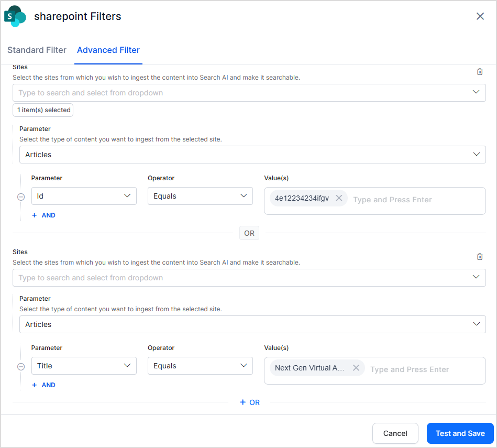Open the Title parameter dropdown
The image size is (497, 448).
(x=84, y=366)
